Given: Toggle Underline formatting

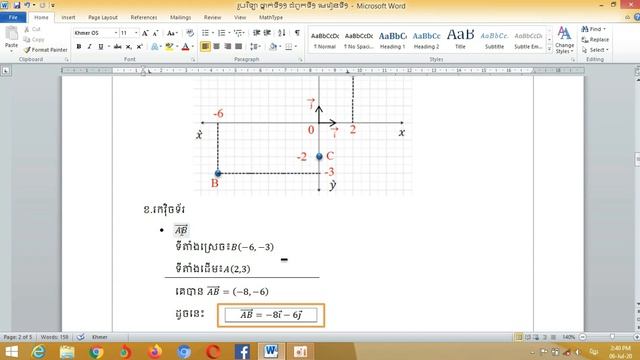Looking at the screenshot, I should 101,47.
